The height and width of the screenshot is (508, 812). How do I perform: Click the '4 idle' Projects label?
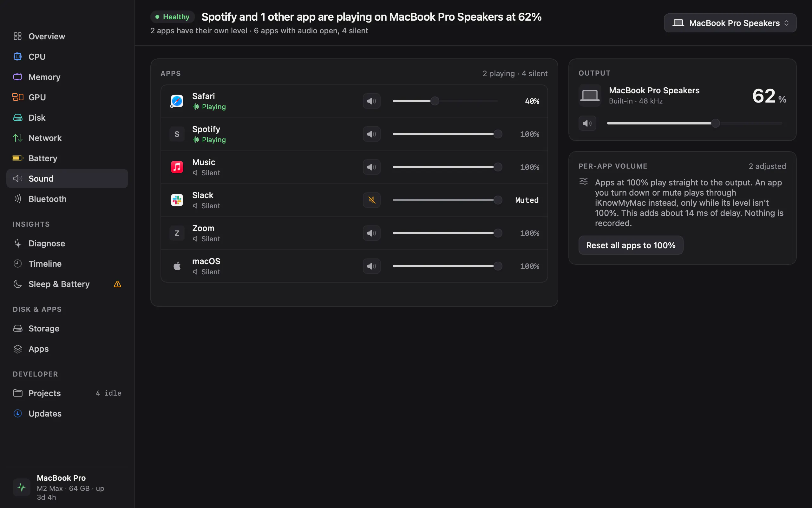109,393
